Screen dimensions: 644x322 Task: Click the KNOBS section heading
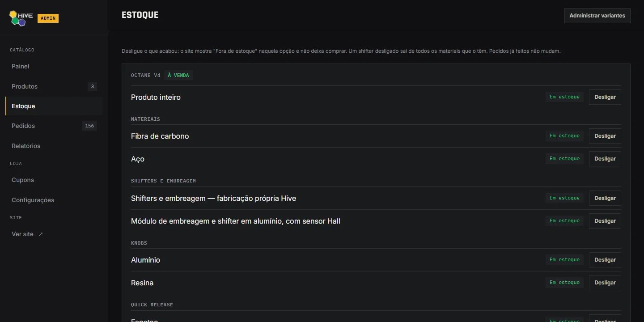[139, 243]
